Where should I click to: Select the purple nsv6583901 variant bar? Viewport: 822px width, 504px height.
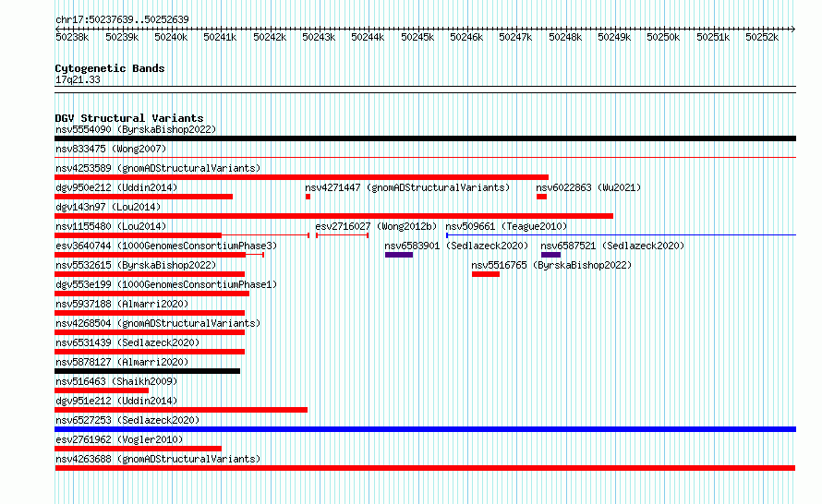coord(399,255)
